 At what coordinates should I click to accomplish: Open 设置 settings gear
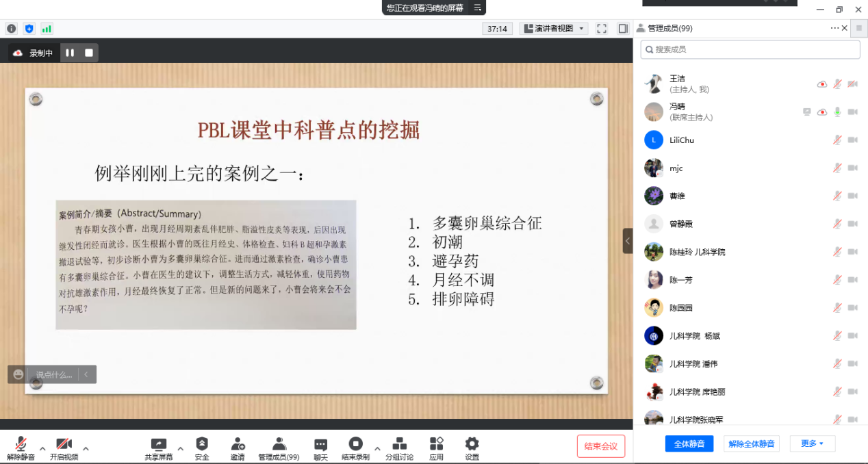tap(472, 448)
